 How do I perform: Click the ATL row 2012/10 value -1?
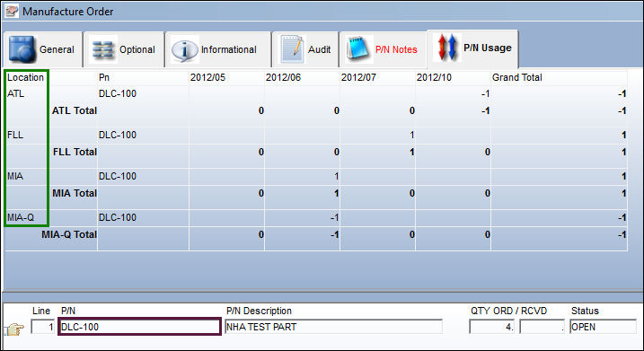coord(485,94)
